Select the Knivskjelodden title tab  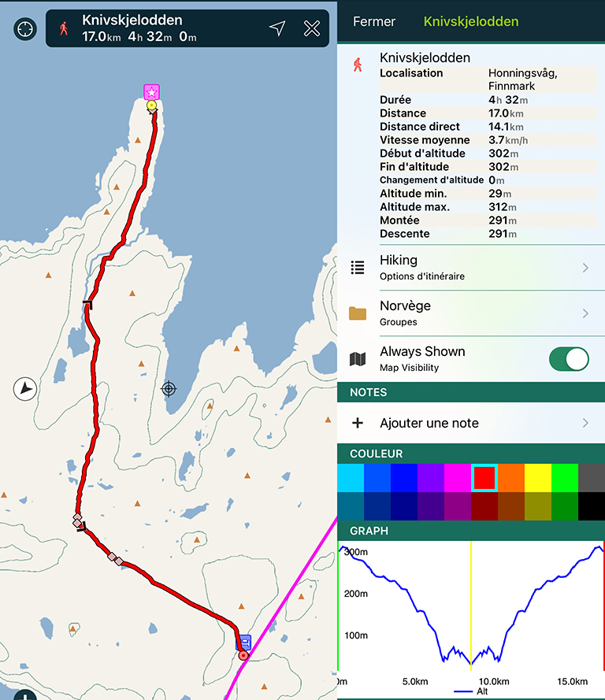click(x=471, y=21)
